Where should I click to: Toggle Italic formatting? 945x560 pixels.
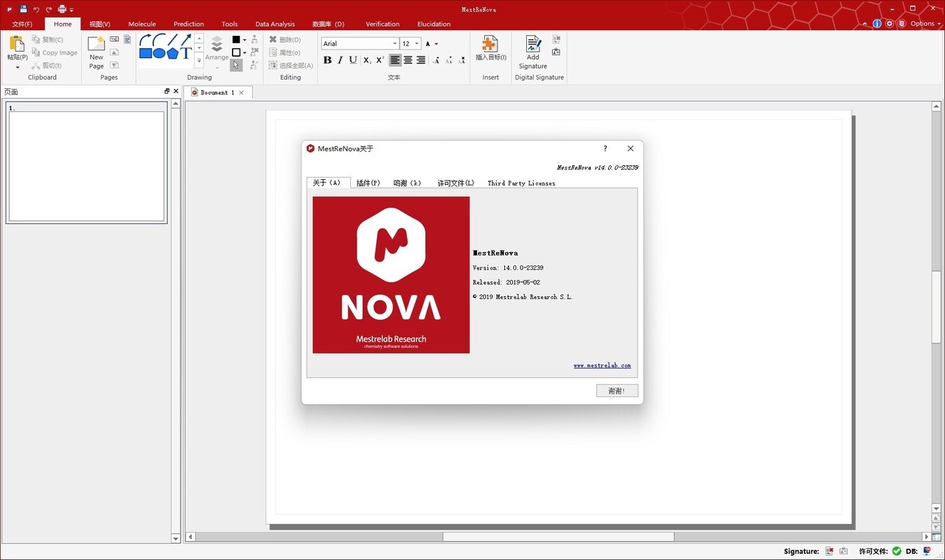[x=340, y=60]
